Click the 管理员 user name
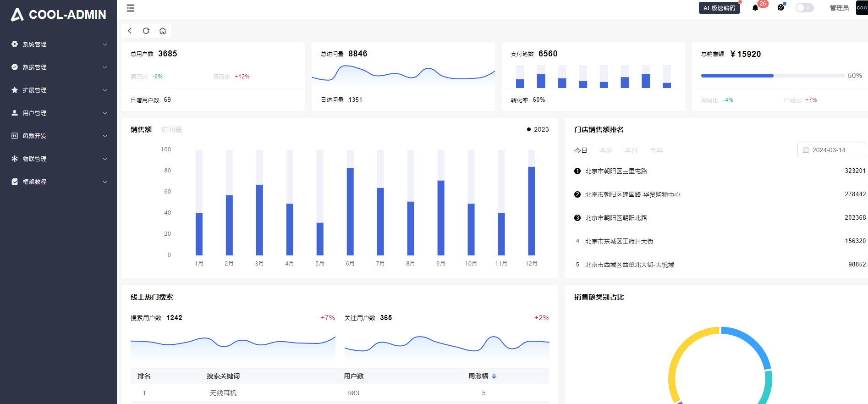 tap(839, 8)
